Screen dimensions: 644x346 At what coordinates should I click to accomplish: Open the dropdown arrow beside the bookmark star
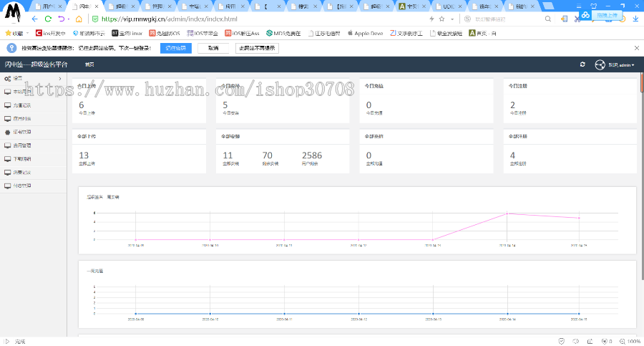point(452,19)
